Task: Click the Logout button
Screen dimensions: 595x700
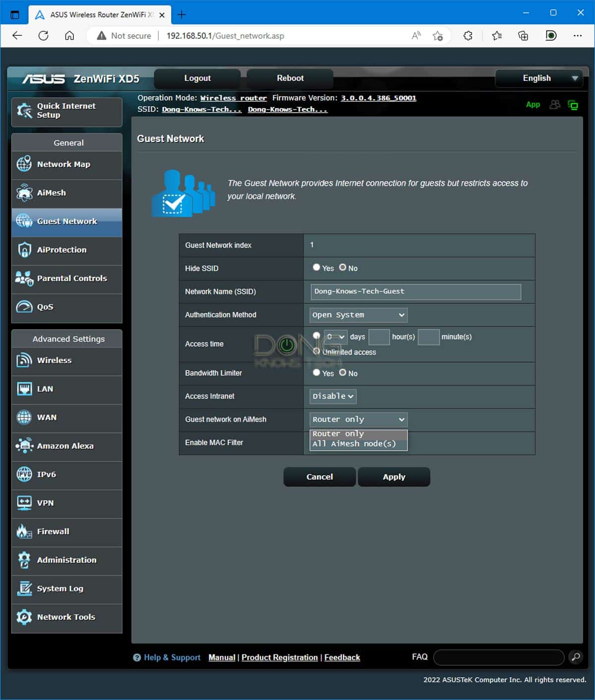Action: (x=197, y=78)
